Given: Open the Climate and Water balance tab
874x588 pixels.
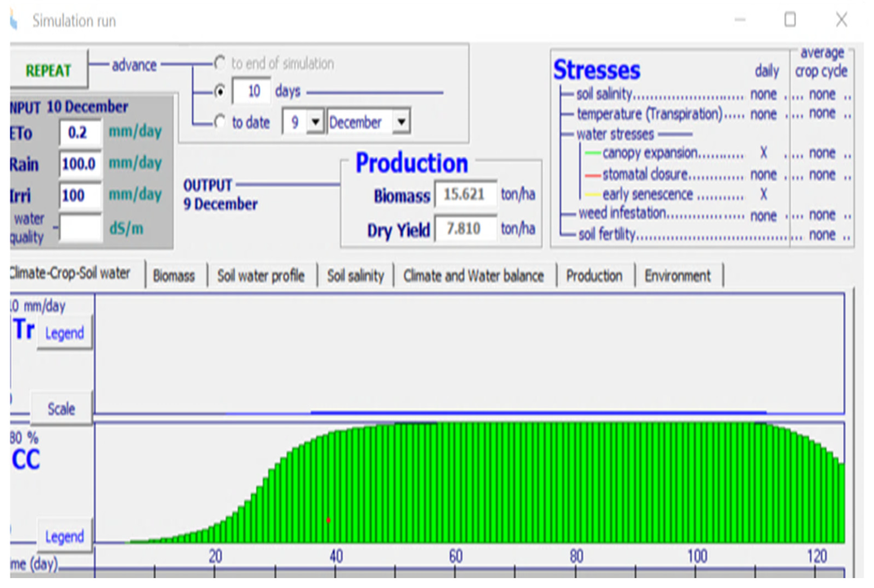Looking at the screenshot, I should 474,276.
